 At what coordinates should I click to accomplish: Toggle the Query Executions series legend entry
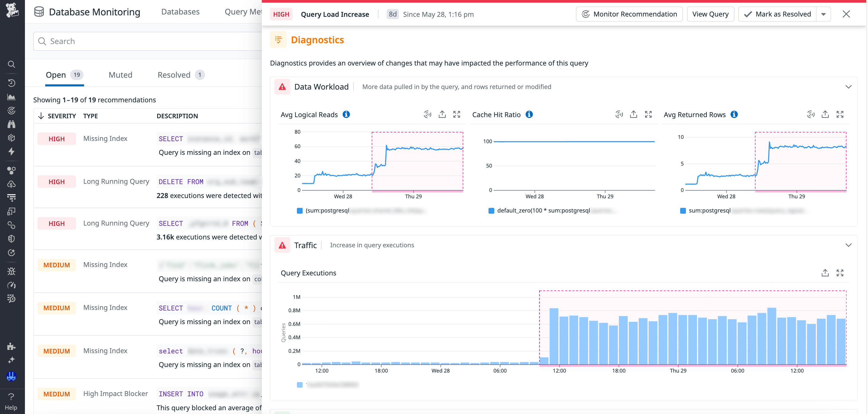(299, 384)
